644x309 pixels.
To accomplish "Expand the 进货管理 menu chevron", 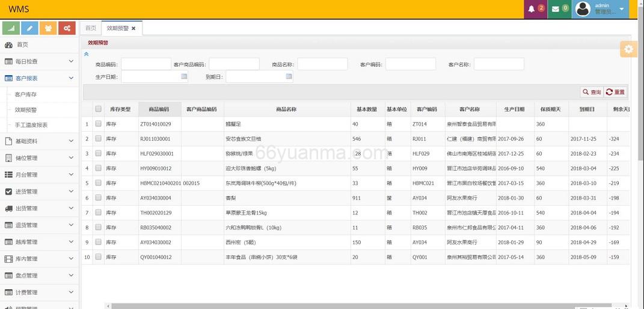I will coord(71,192).
